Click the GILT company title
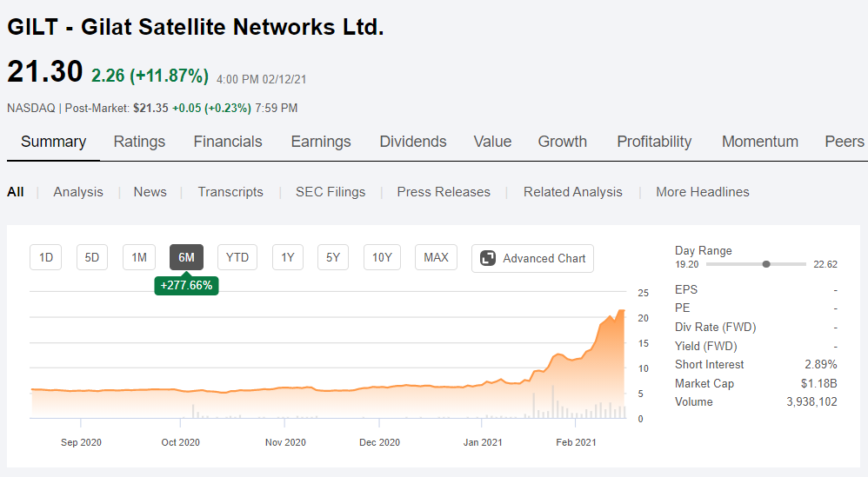868x477 pixels. [196, 27]
